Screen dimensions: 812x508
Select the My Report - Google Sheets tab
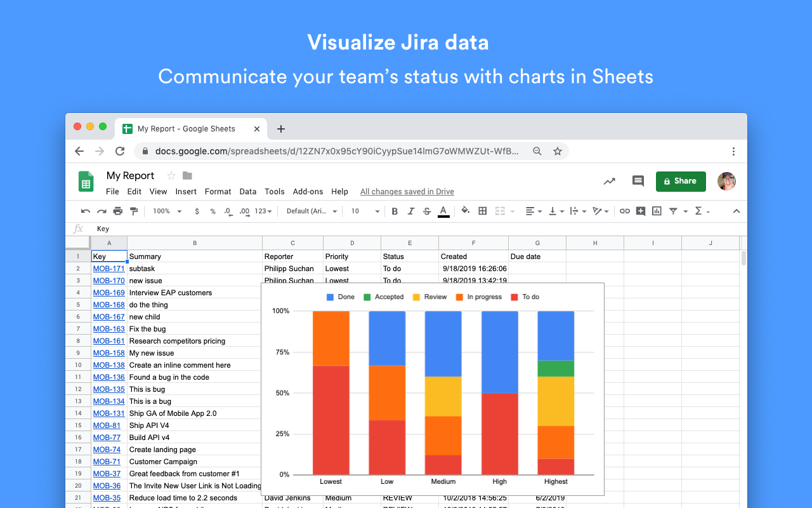[x=191, y=128]
